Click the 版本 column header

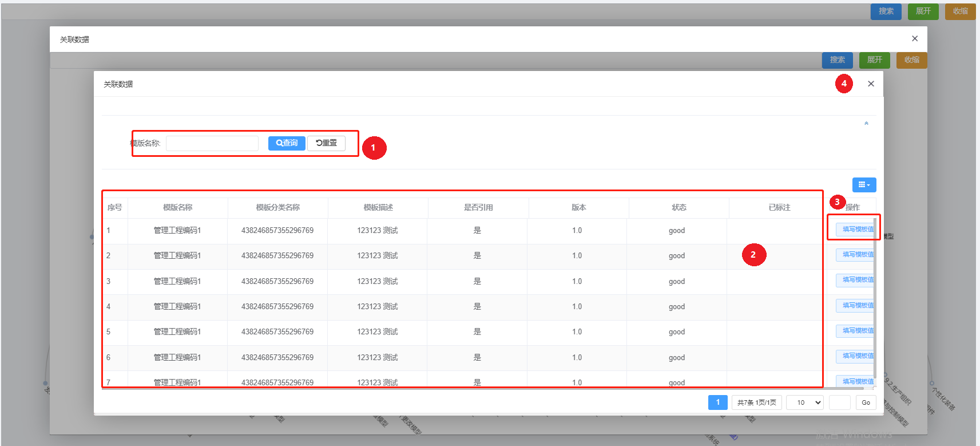[x=579, y=207]
